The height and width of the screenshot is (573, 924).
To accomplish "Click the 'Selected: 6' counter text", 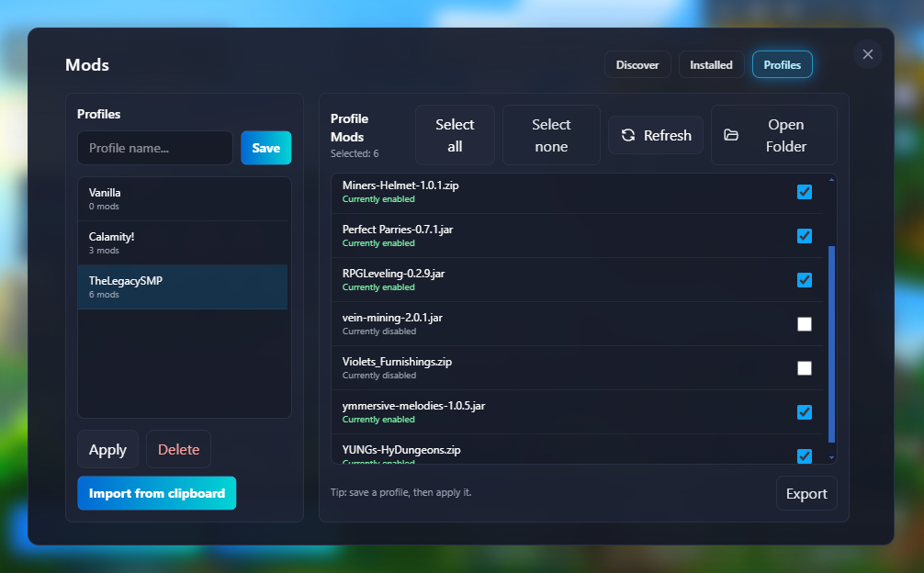I will (355, 153).
